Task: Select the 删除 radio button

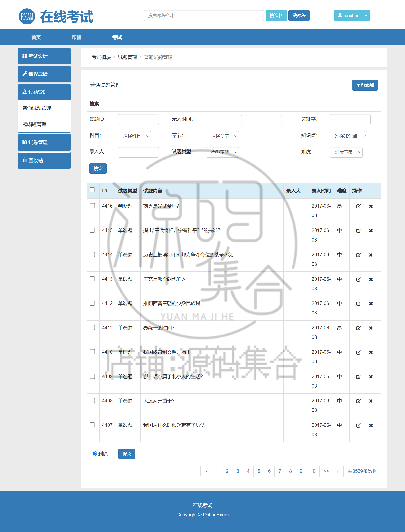Action: pos(94,454)
